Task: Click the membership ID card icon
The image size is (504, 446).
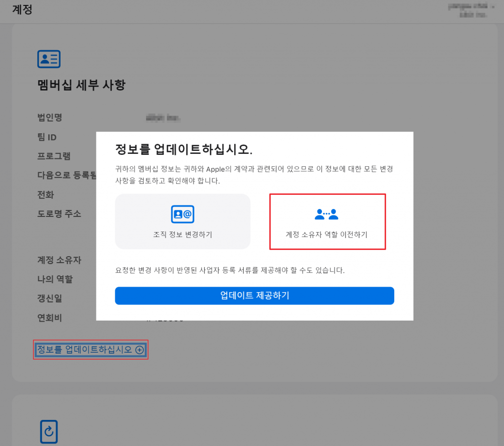Action: pyautogui.click(x=49, y=59)
